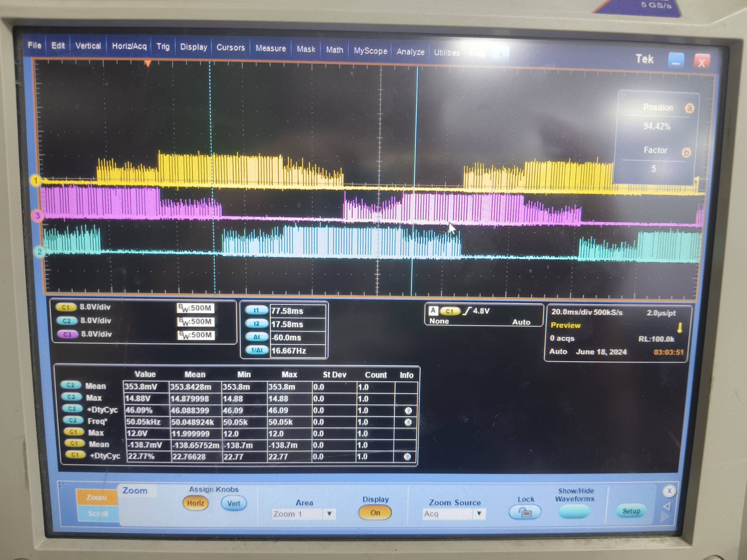Image resolution: width=747 pixels, height=560 pixels.
Task: Click the C1 badge of the +DtyCyc measurement
Action: click(75, 455)
